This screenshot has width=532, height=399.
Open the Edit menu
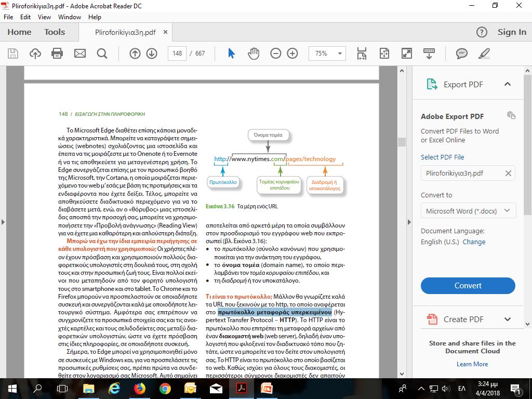click(x=25, y=17)
